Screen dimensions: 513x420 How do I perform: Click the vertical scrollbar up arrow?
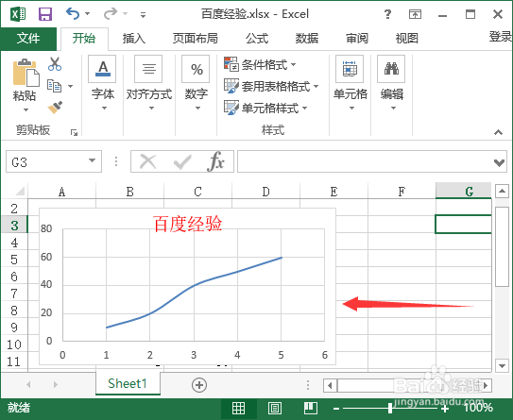pos(502,191)
